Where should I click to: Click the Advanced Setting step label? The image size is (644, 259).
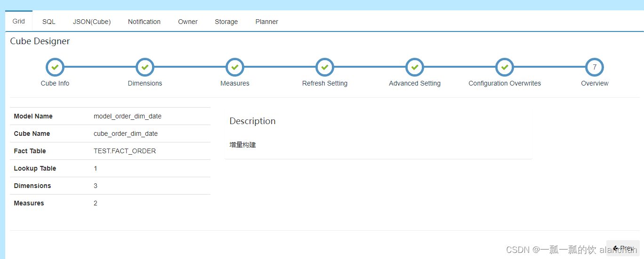click(415, 83)
